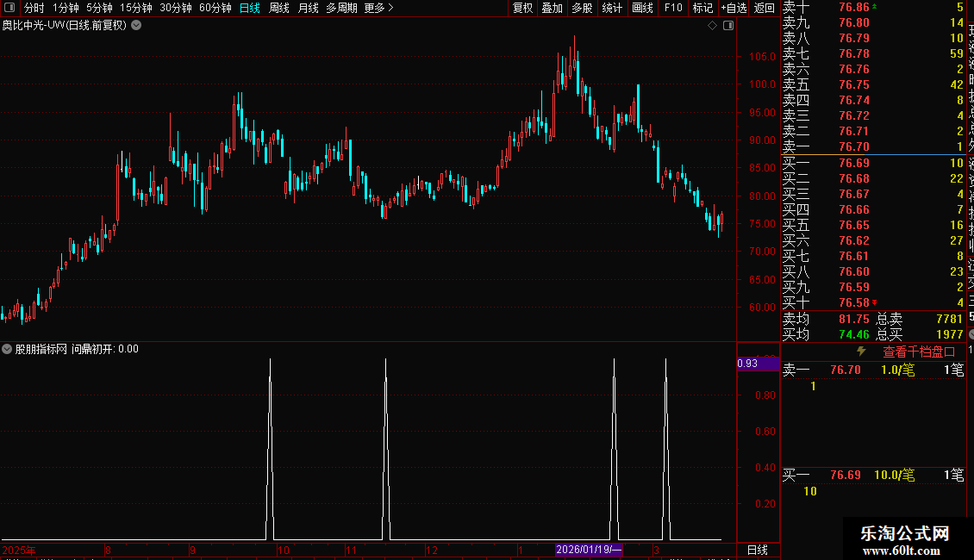Click the panel layout icon at top-left
This screenshot has width=974, height=560.
[9, 8]
